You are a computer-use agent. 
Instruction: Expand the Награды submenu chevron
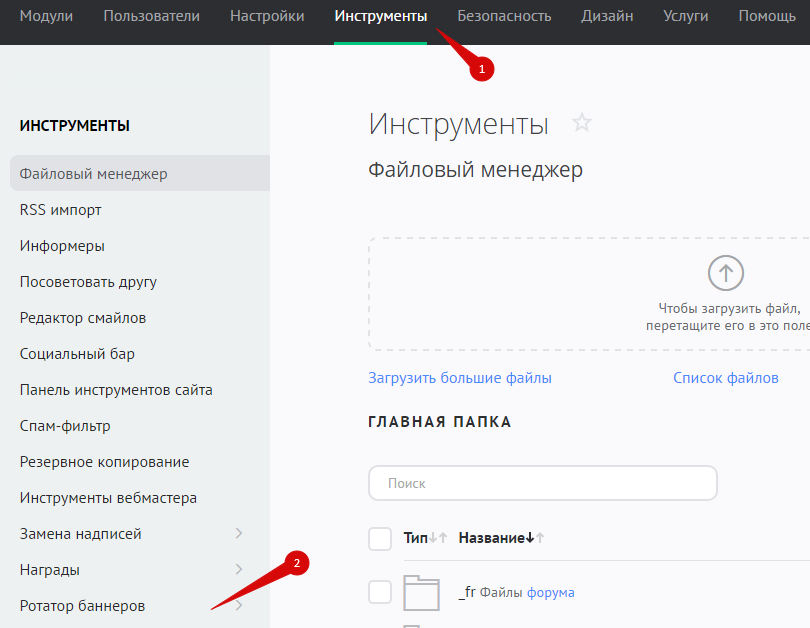(238, 570)
